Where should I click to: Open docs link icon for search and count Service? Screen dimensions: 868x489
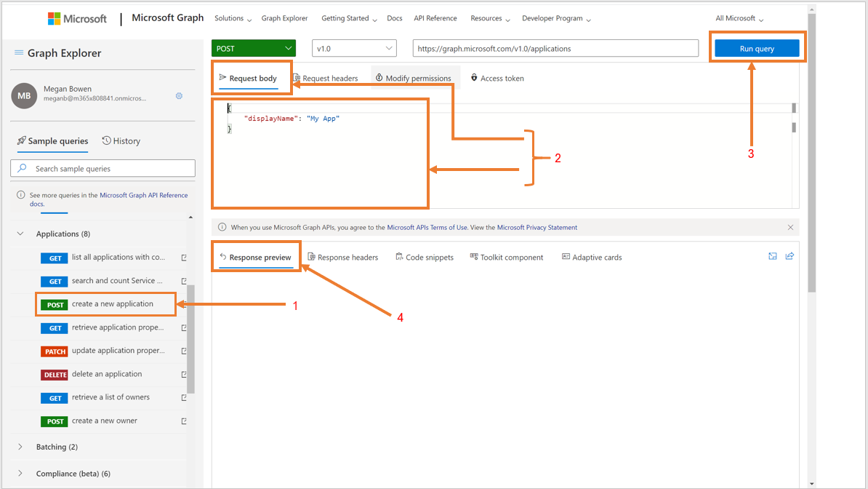tap(184, 281)
